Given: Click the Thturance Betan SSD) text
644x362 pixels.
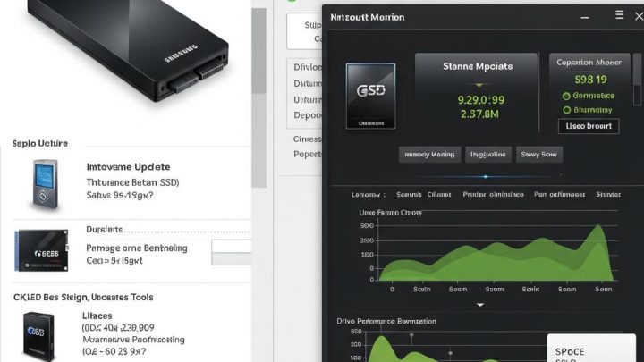Looking at the screenshot, I should point(132,182).
